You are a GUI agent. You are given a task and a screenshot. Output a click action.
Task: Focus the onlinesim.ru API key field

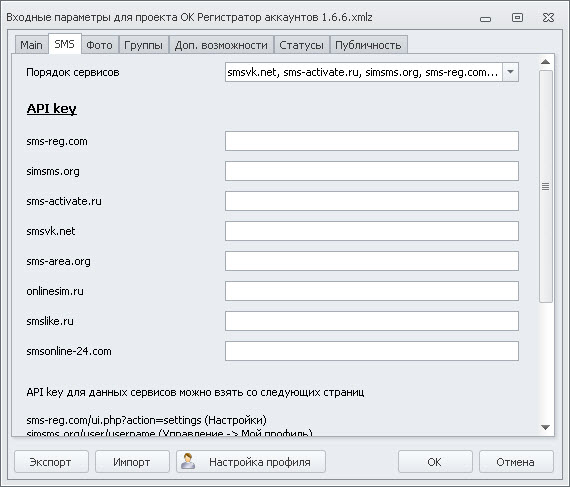tap(372, 291)
